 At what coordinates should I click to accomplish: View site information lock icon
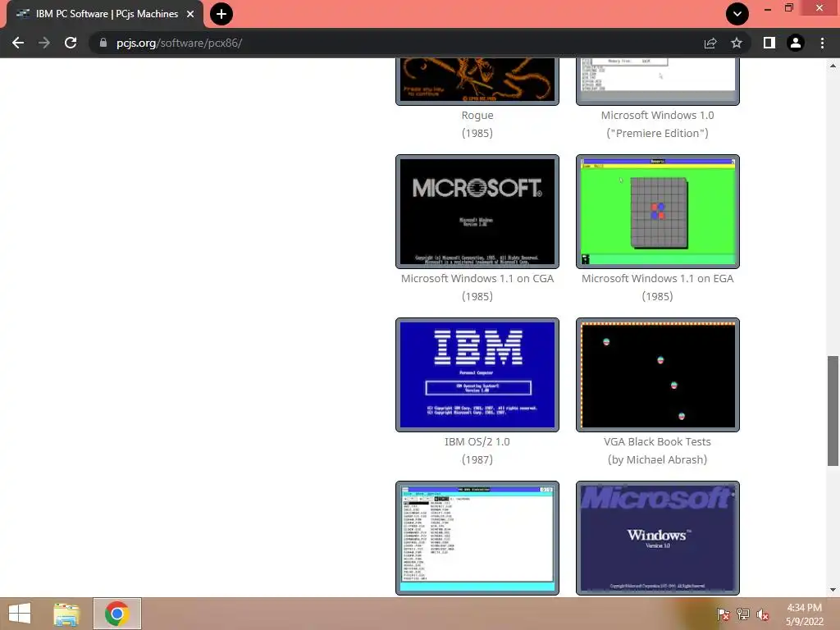point(103,43)
